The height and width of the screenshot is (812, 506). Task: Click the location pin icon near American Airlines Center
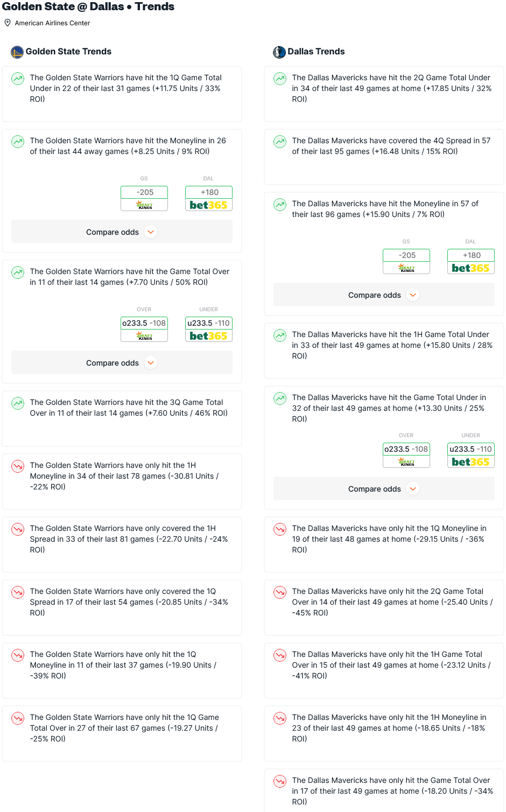(x=8, y=23)
